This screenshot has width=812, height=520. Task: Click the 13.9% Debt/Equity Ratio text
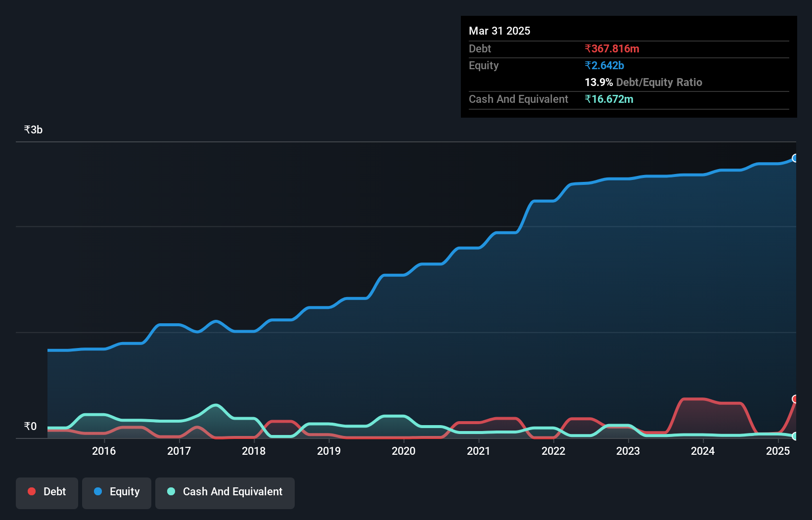643,82
